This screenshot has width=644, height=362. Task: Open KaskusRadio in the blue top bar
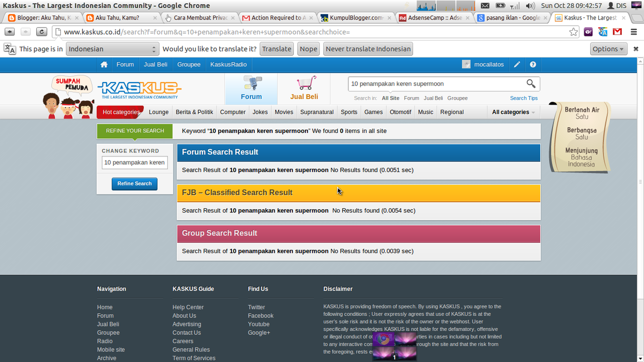[228, 64]
